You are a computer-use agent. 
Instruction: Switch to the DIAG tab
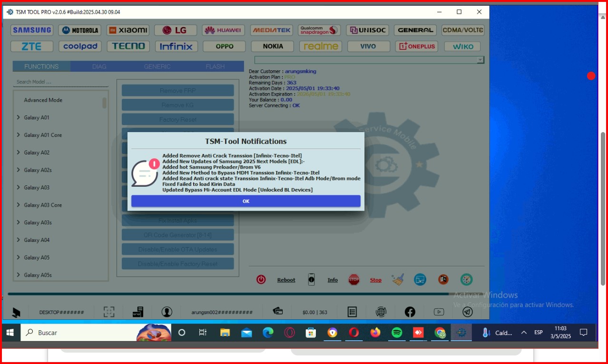99,67
